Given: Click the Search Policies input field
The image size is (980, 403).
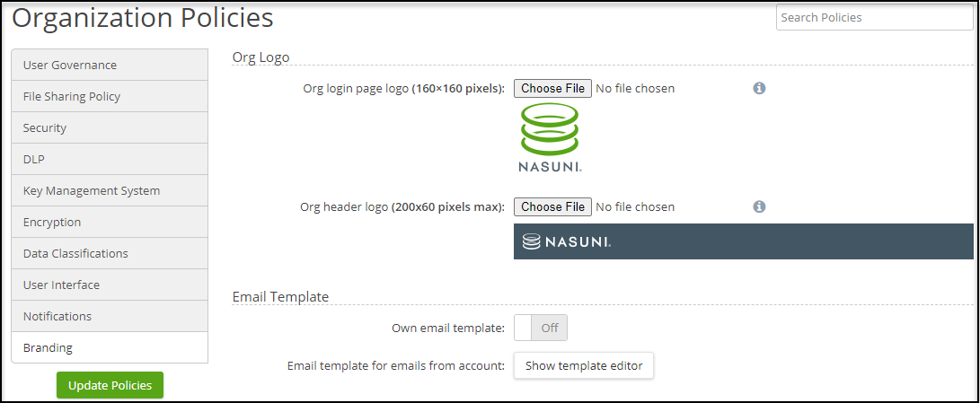Looking at the screenshot, I should 874,17.
